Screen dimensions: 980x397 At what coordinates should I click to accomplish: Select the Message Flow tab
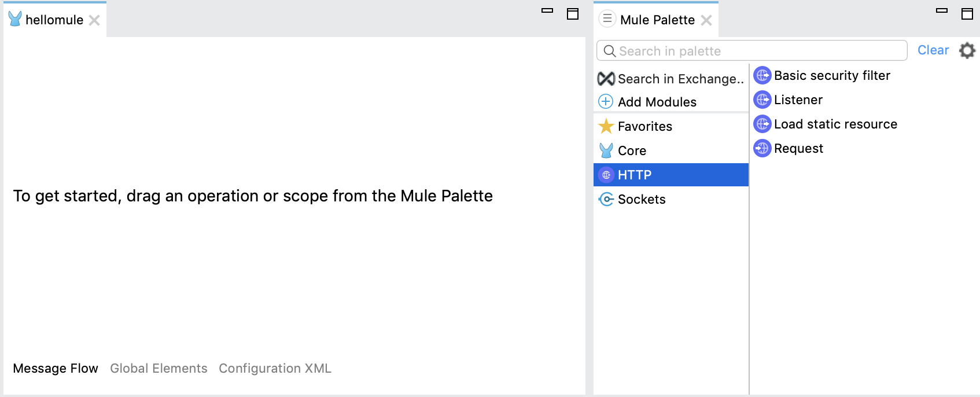point(56,368)
